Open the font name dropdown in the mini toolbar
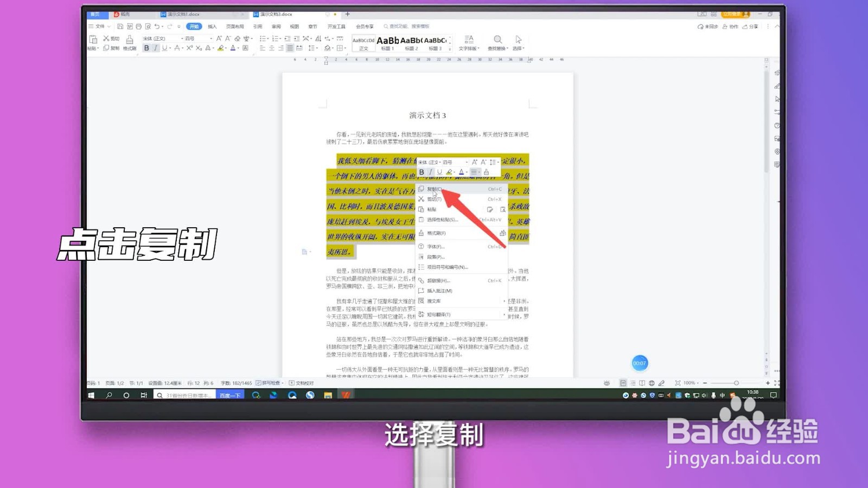Screen dimensions: 868x488 tap(429, 162)
